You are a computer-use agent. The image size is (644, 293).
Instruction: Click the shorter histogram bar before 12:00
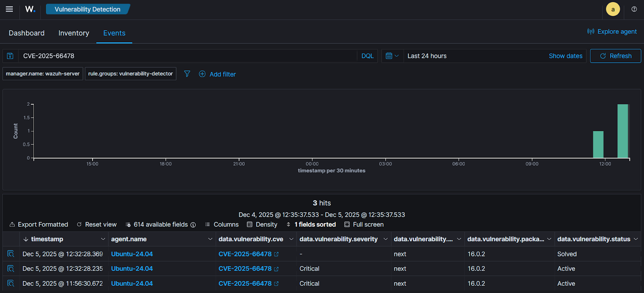[x=598, y=144]
